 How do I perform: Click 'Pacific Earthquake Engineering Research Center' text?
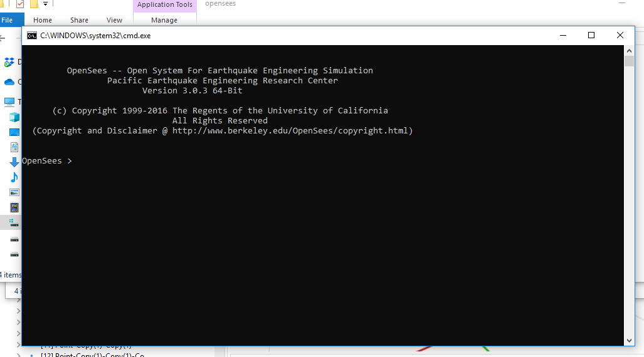[222, 80]
